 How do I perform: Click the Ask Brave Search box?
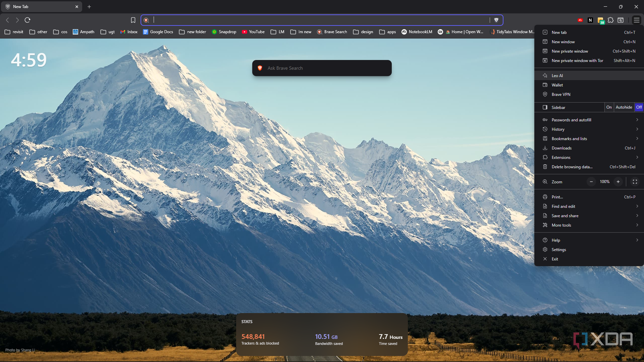click(x=322, y=68)
